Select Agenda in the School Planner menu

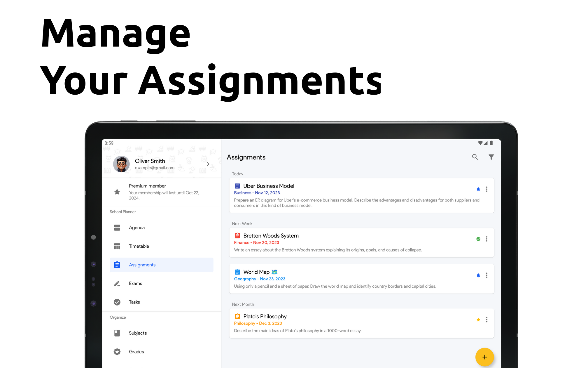pos(136,228)
